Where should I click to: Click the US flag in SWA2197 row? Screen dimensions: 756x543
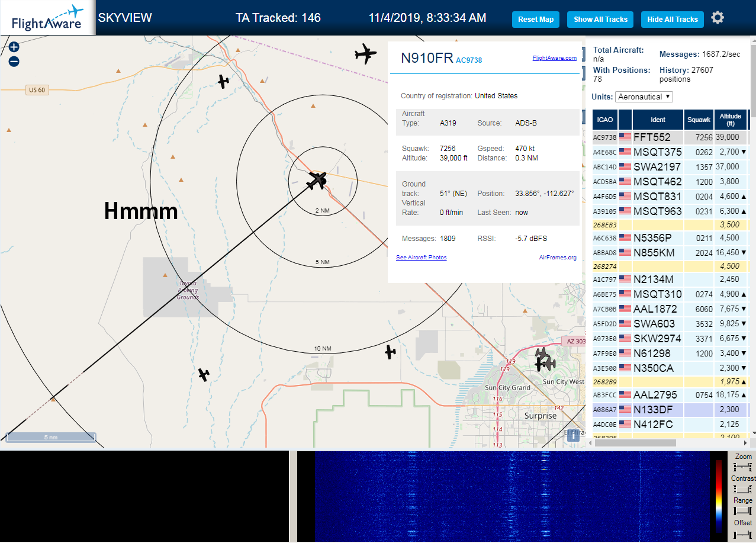625,167
